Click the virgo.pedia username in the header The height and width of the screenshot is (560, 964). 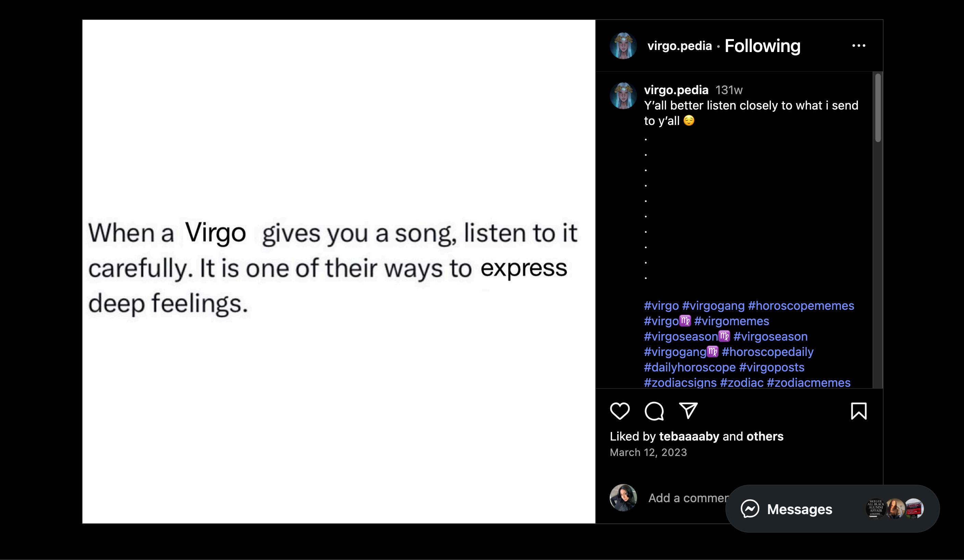pyautogui.click(x=680, y=46)
